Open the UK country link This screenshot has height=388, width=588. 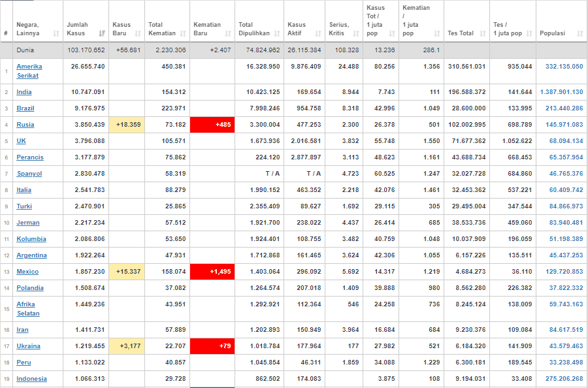point(21,141)
